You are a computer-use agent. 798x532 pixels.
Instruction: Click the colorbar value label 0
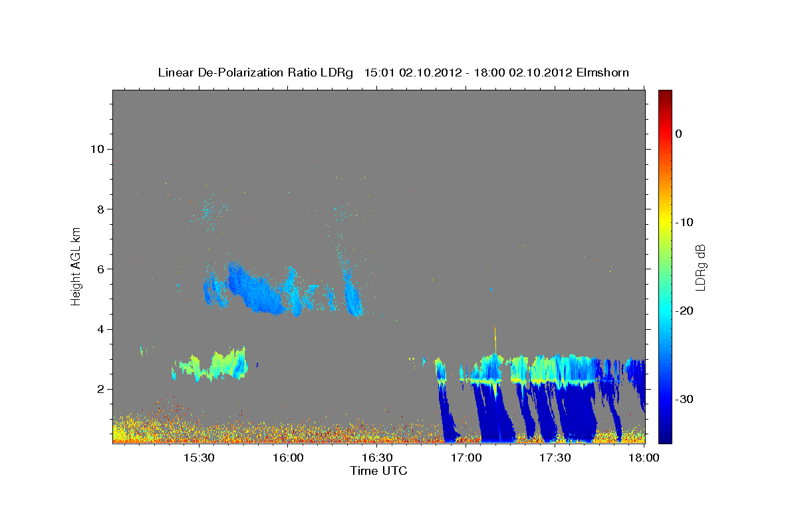point(678,134)
